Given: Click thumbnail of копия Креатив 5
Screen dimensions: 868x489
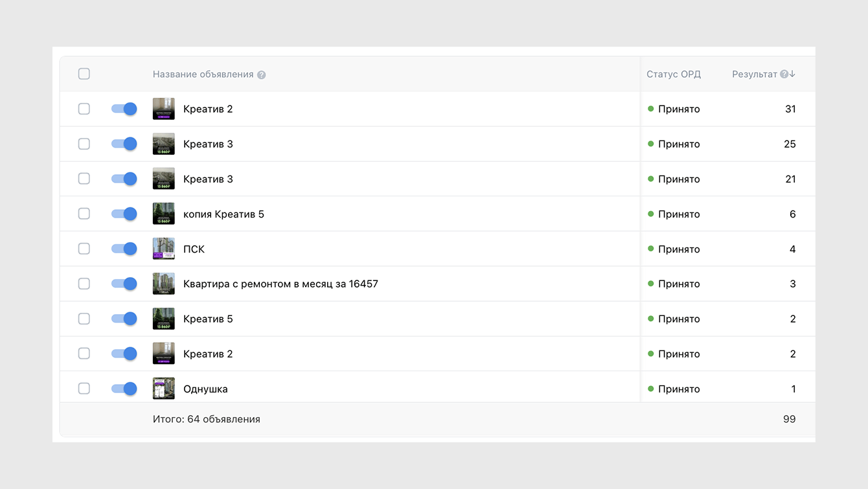Looking at the screenshot, I should point(163,214).
